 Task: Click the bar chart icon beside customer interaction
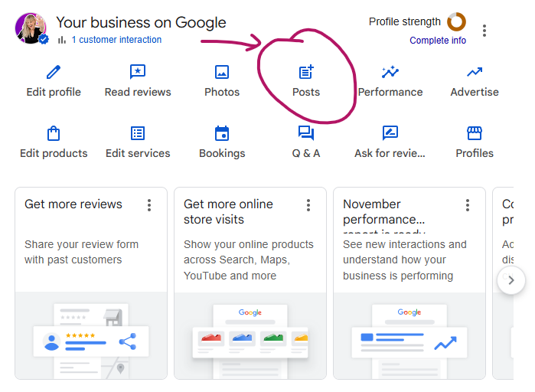tap(62, 40)
